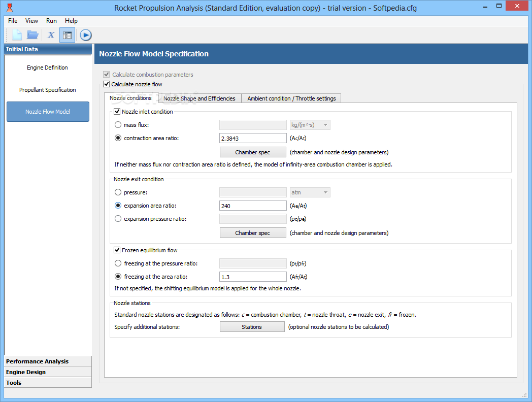Maximize the application window
This screenshot has height=402, width=532.
498,6
